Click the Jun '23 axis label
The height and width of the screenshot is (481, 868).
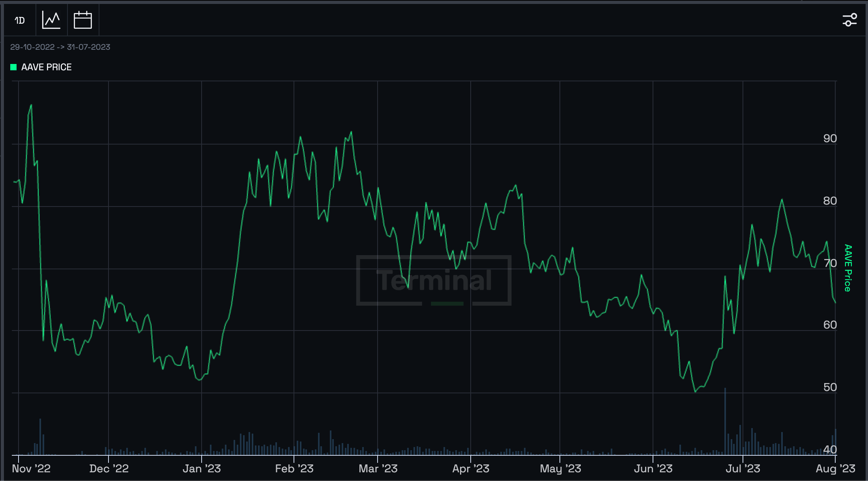pos(653,469)
